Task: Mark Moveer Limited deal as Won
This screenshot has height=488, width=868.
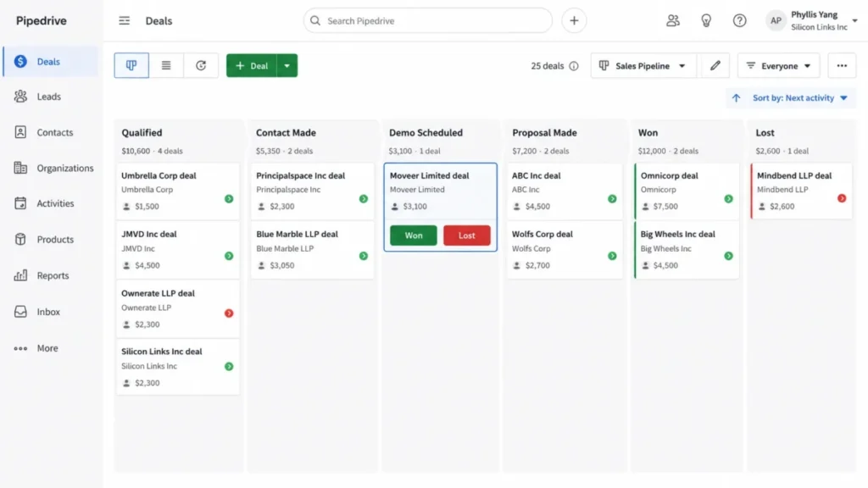Action: click(x=413, y=236)
